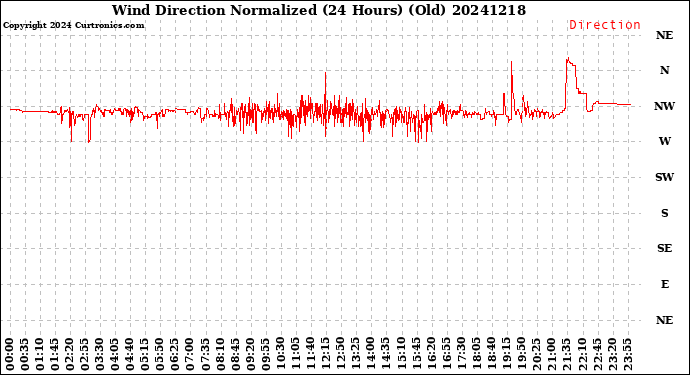Select the 22:45 time axis label
This screenshot has height=375, width=690.
(597, 355)
